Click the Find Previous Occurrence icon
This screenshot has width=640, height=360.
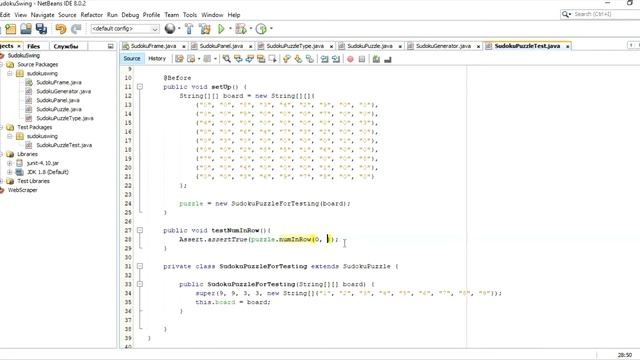tap(238, 59)
